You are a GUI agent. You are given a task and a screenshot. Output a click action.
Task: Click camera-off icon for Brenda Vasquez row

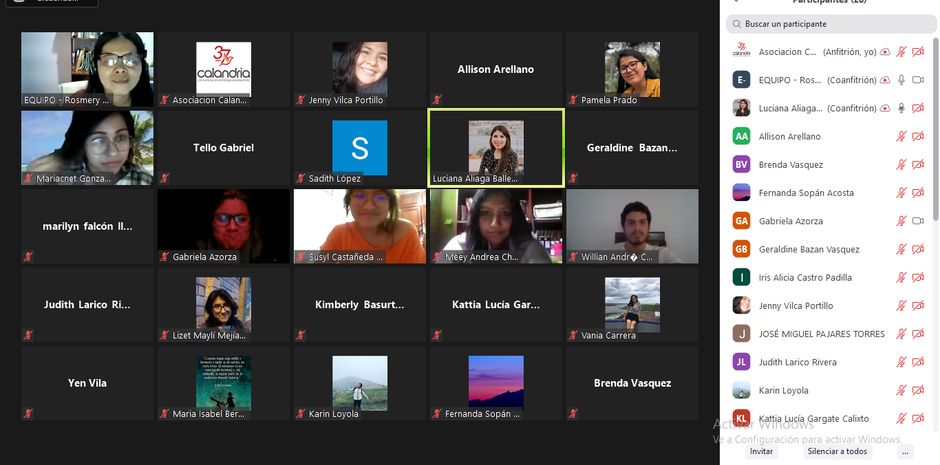click(918, 165)
